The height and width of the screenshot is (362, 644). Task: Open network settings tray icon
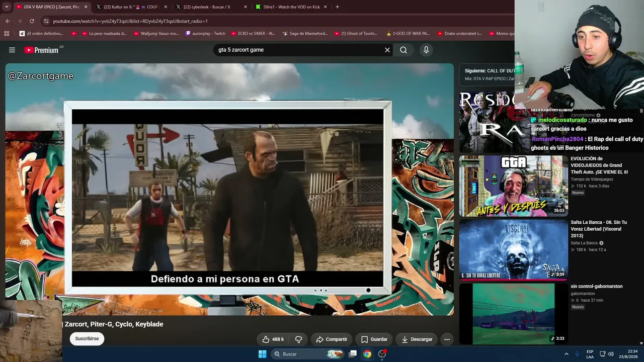602,354
